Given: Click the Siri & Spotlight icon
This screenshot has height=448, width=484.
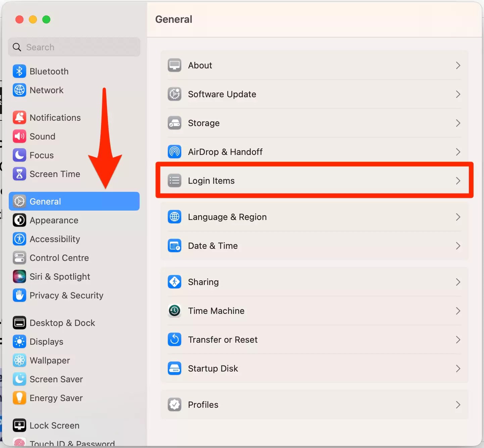Looking at the screenshot, I should 19,276.
